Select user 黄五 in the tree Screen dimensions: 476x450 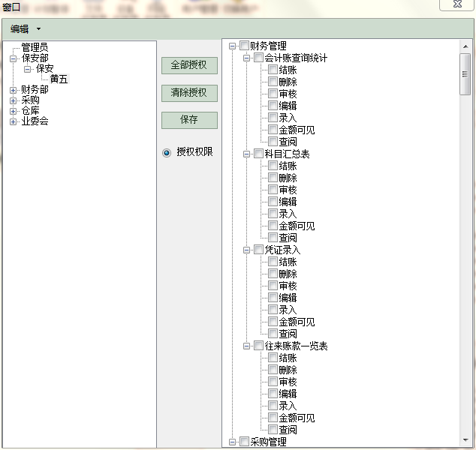click(x=59, y=79)
